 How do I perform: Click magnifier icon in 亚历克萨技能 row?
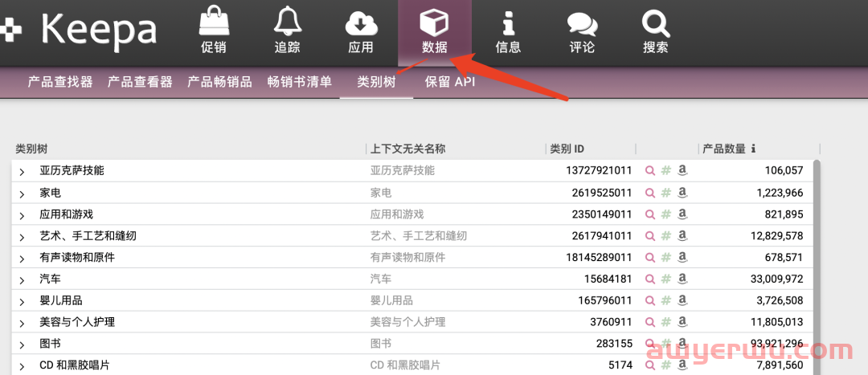pos(650,170)
